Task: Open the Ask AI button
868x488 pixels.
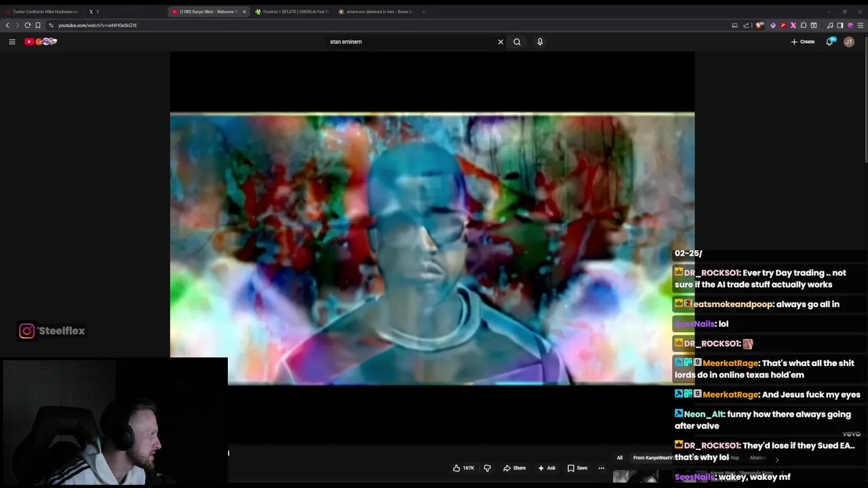Action: tap(547, 468)
